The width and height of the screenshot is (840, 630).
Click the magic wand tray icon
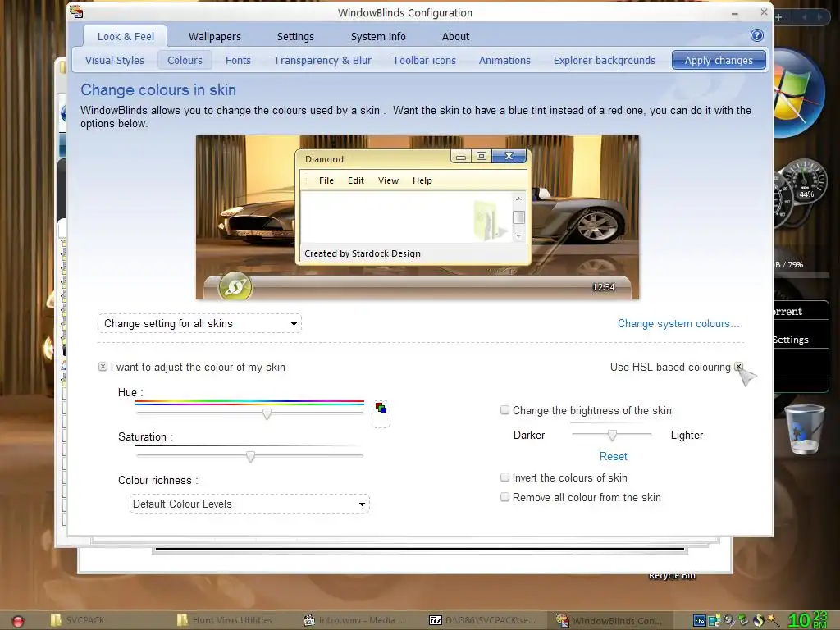pos(773,621)
